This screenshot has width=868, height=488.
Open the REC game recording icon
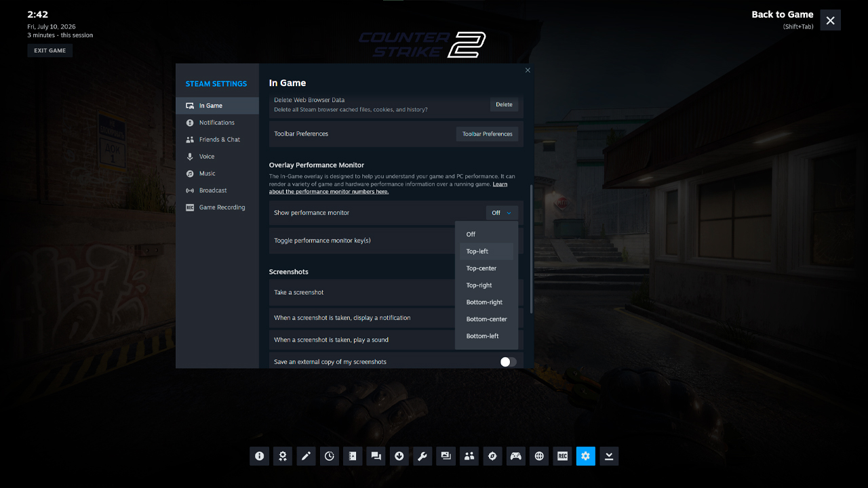pos(562,456)
